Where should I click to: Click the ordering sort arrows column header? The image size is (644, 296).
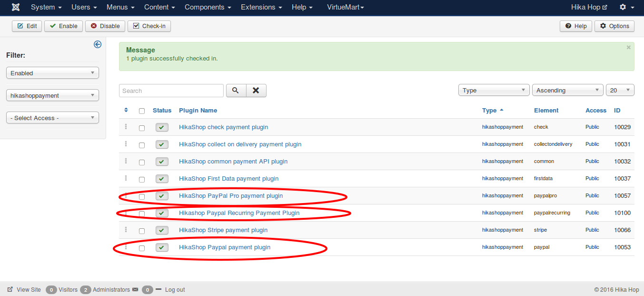coord(126,110)
